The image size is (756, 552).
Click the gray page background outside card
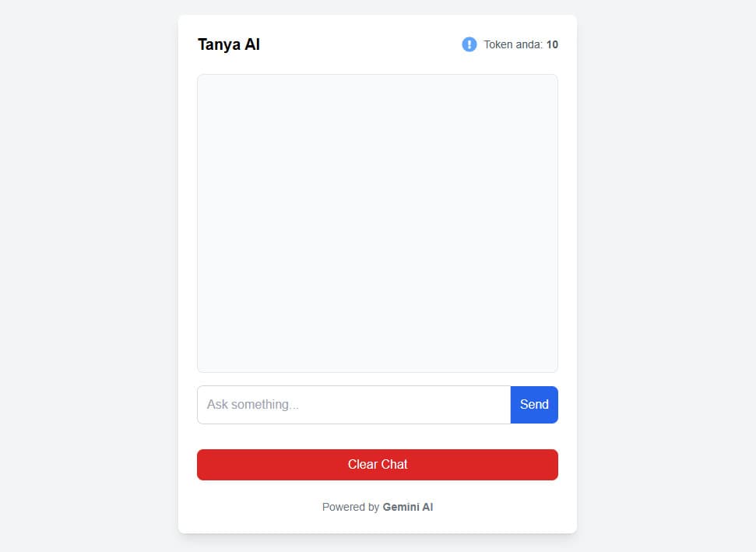(x=86, y=275)
